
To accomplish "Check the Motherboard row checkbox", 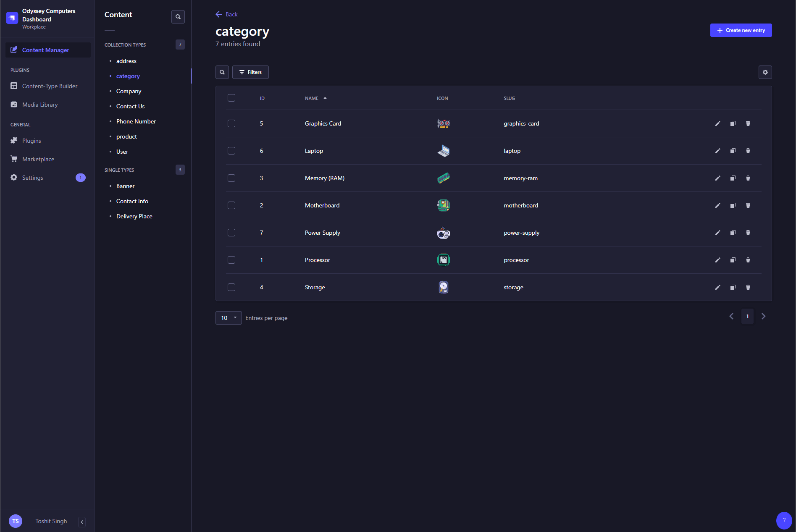I will point(231,205).
